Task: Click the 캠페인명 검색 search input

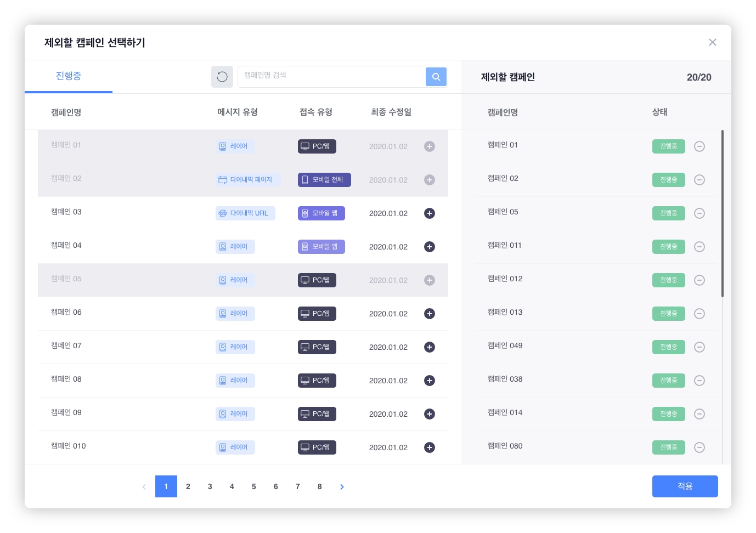Action: (x=332, y=76)
